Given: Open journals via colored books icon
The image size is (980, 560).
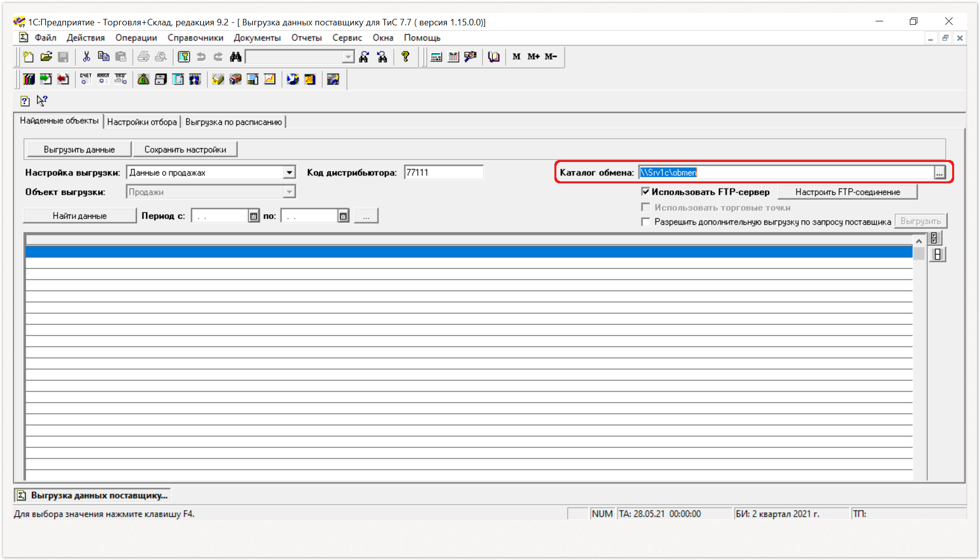Looking at the screenshot, I should pos(29,80).
